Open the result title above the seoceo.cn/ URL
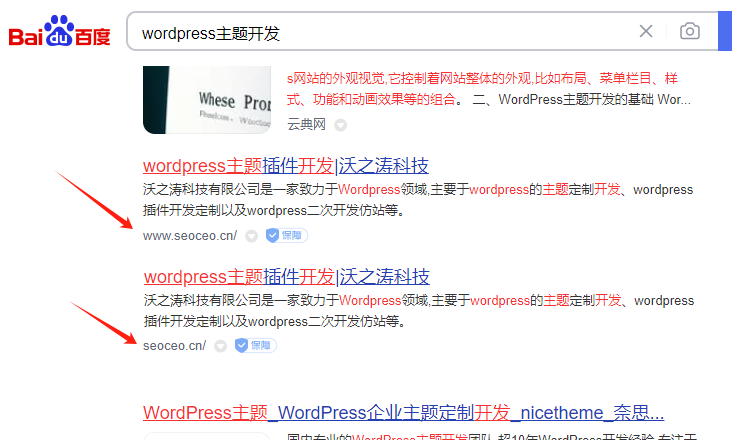This screenshot has height=440, width=732. click(287, 277)
